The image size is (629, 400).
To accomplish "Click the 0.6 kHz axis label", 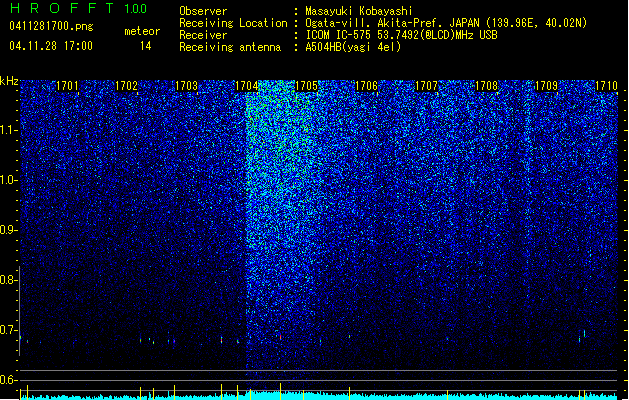I will (x=9, y=380).
